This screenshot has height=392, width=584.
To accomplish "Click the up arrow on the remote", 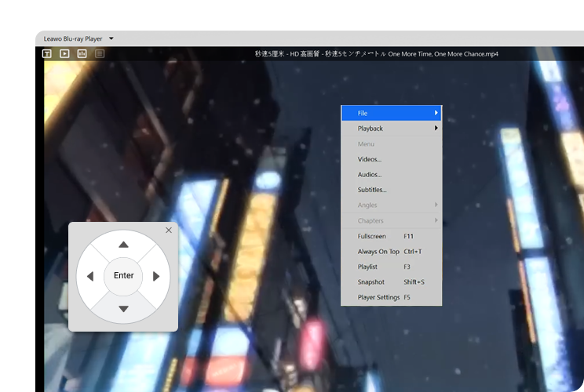I will click(x=124, y=245).
